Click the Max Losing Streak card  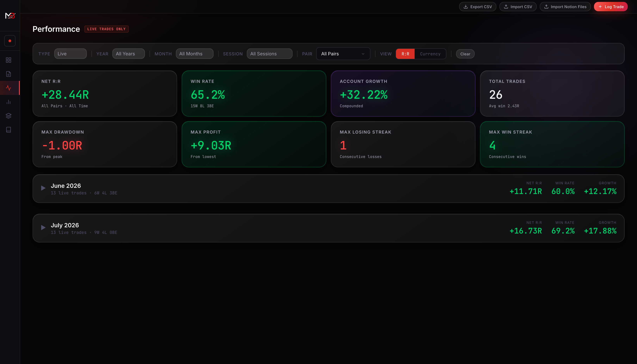pos(403,144)
